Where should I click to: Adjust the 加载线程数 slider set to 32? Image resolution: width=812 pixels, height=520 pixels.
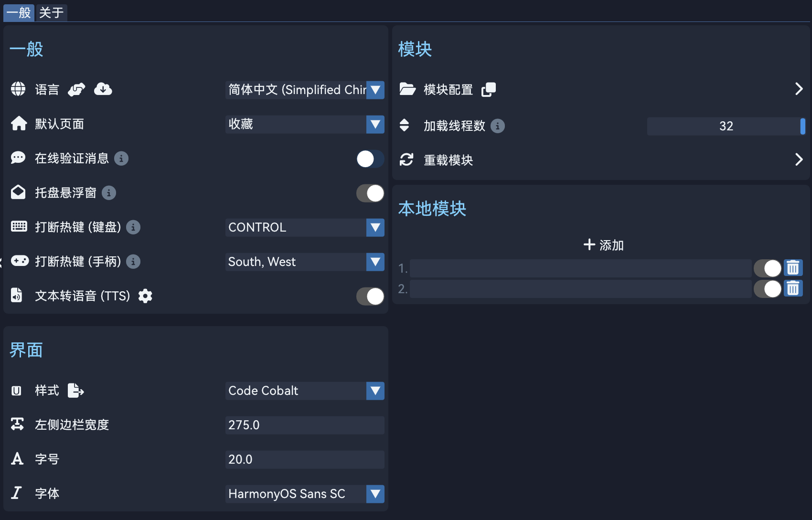pos(802,126)
